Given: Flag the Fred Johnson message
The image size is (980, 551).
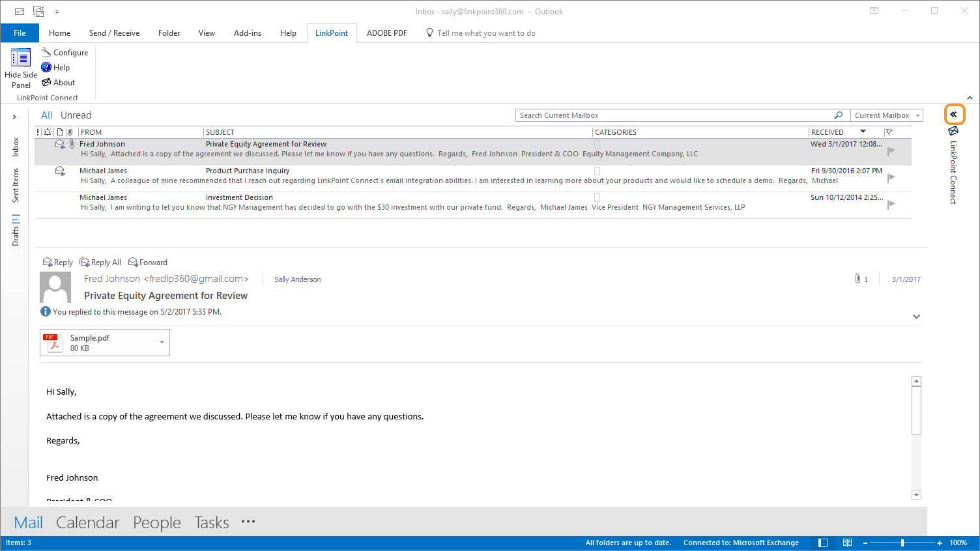Looking at the screenshot, I should [x=891, y=150].
